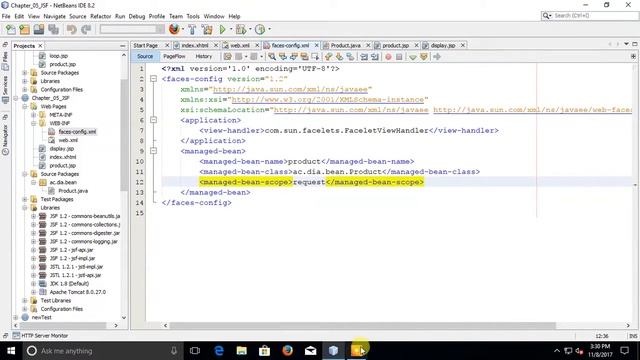Click the Shift Line Left icon
The width and height of the screenshot is (640, 360).
364,56
